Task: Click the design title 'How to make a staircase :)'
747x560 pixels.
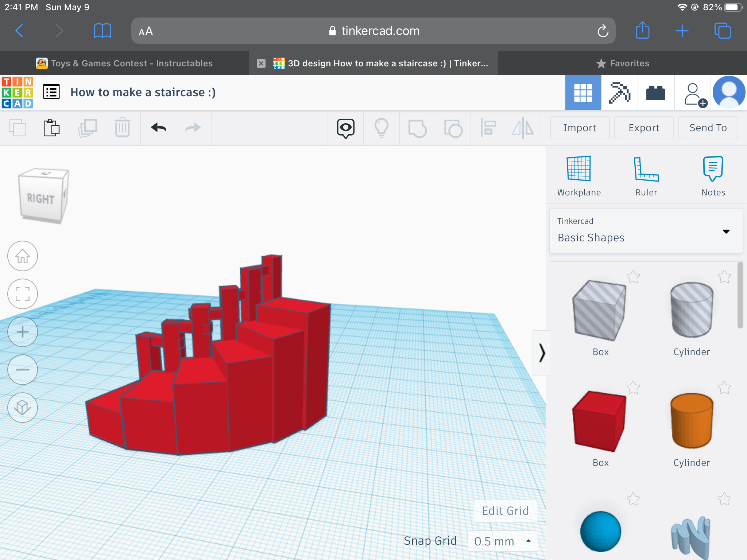Action: [x=143, y=92]
